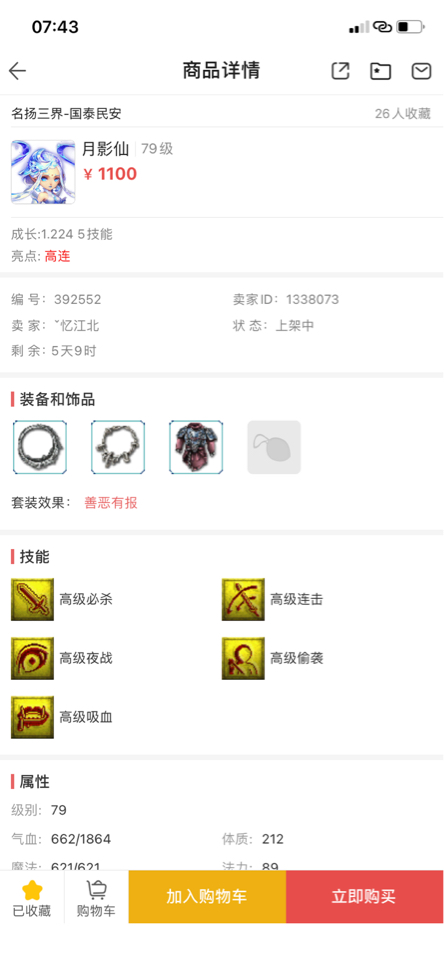
Task: Tap the back arrow icon
Action: point(18,71)
